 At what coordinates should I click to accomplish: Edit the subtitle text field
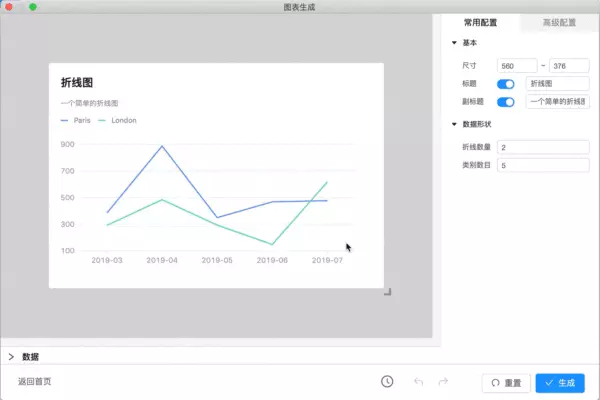(x=558, y=102)
